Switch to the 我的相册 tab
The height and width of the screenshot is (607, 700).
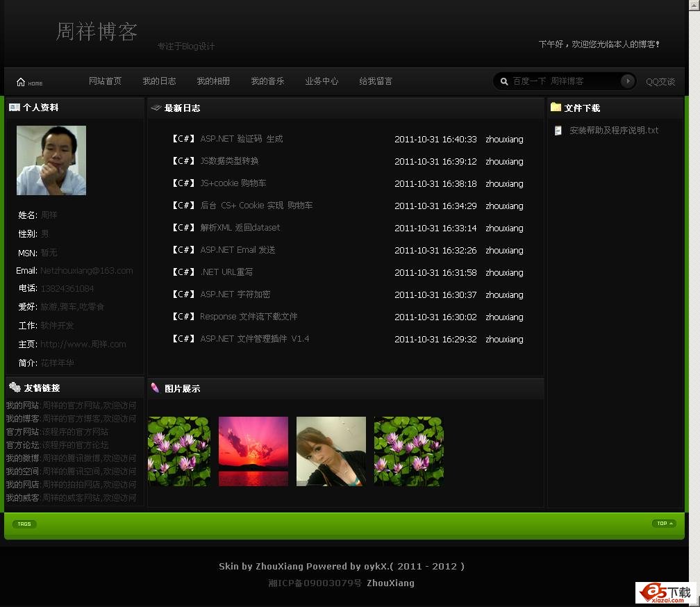point(213,81)
